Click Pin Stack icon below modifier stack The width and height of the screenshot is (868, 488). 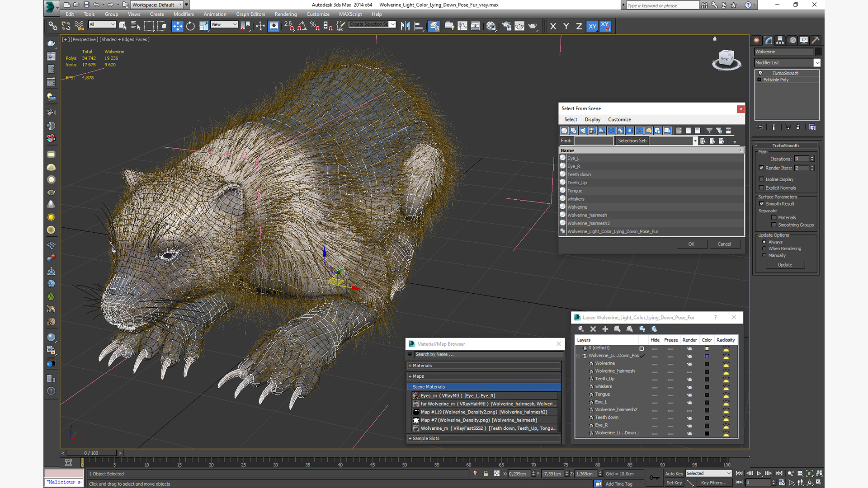tap(759, 127)
